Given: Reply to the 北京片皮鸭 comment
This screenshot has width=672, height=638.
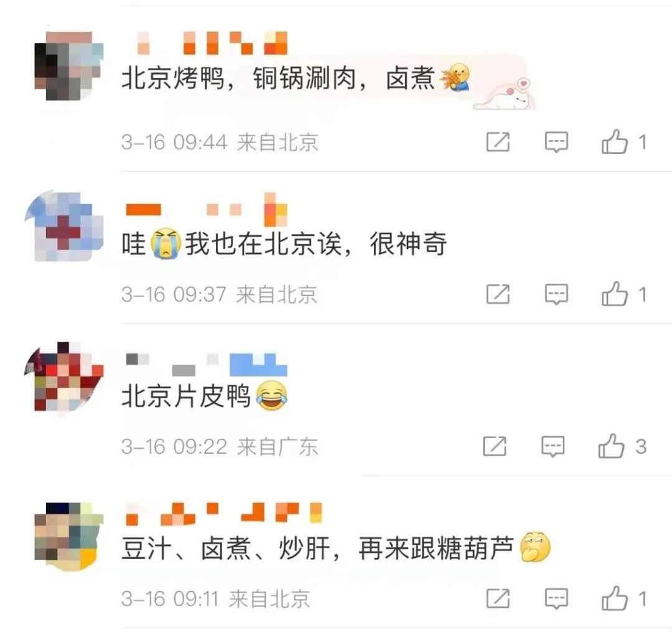Looking at the screenshot, I should pos(553,446).
